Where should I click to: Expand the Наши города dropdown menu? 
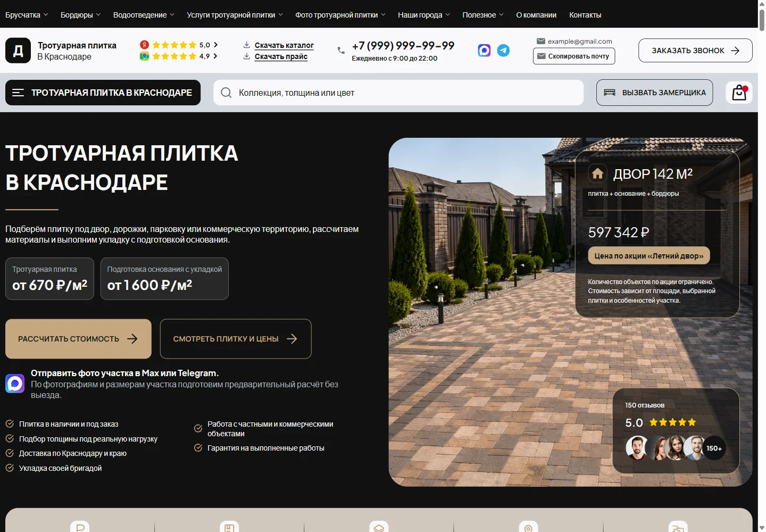pos(424,15)
